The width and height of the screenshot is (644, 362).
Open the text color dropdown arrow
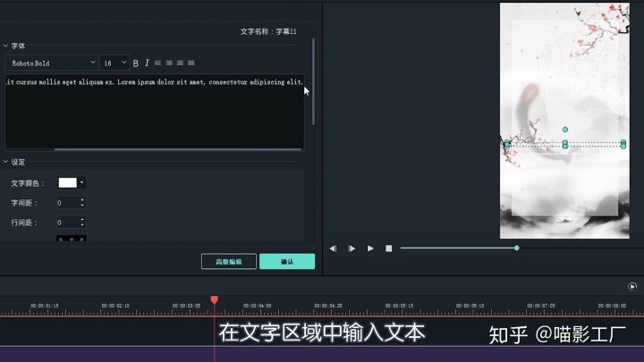point(81,182)
